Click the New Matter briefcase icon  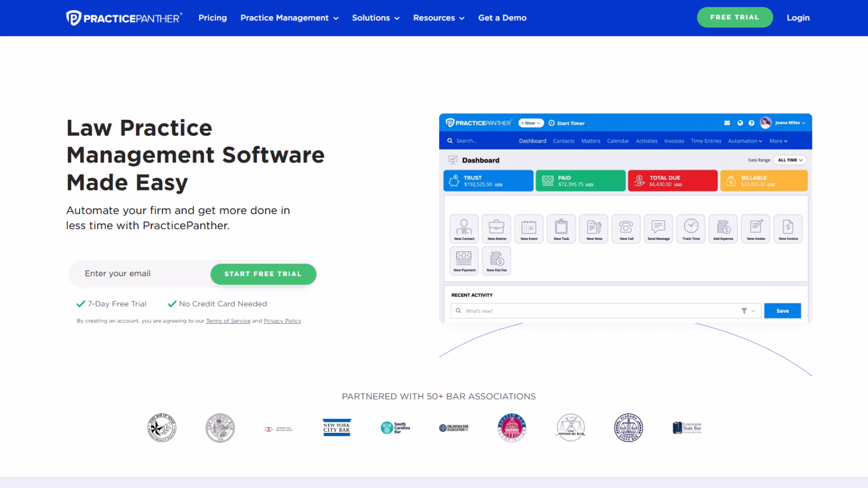497,228
